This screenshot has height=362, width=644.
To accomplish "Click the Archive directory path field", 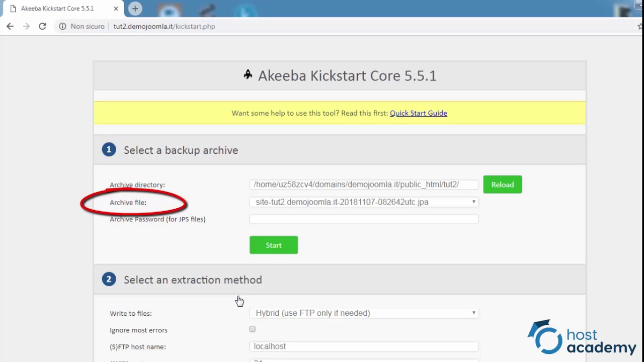I will tap(364, 185).
